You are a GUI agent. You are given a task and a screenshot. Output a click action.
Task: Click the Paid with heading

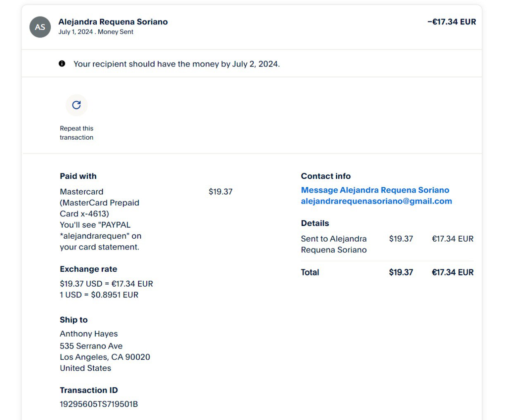78,176
